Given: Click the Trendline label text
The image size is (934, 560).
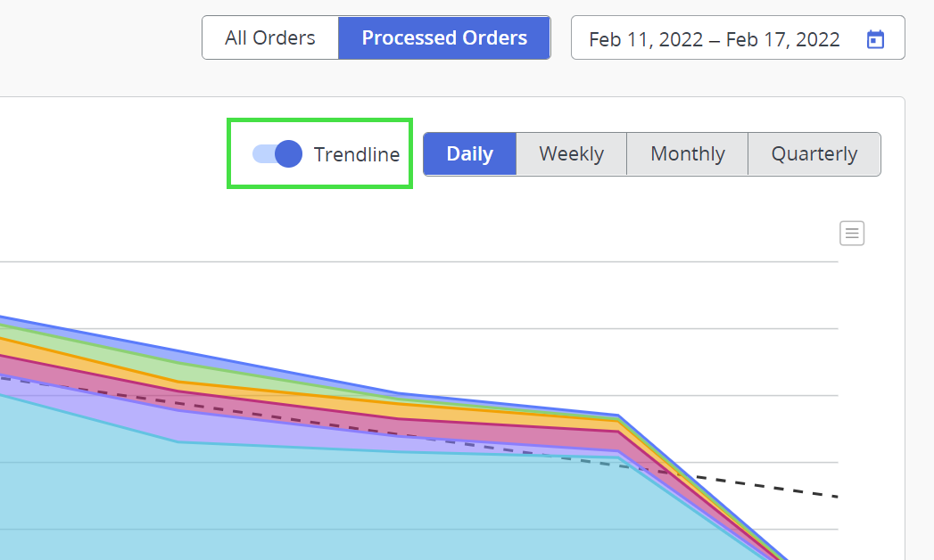Looking at the screenshot, I should point(357,154).
